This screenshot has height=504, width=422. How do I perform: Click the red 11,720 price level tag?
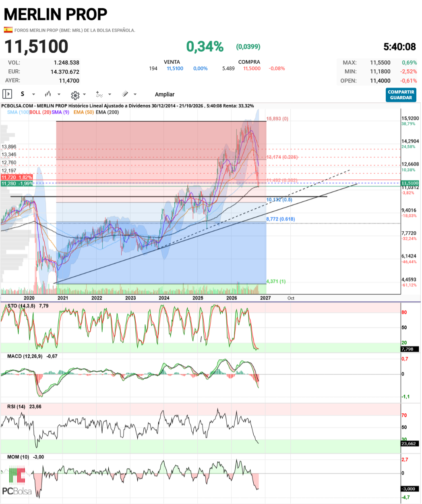pyautogui.click(x=17, y=177)
